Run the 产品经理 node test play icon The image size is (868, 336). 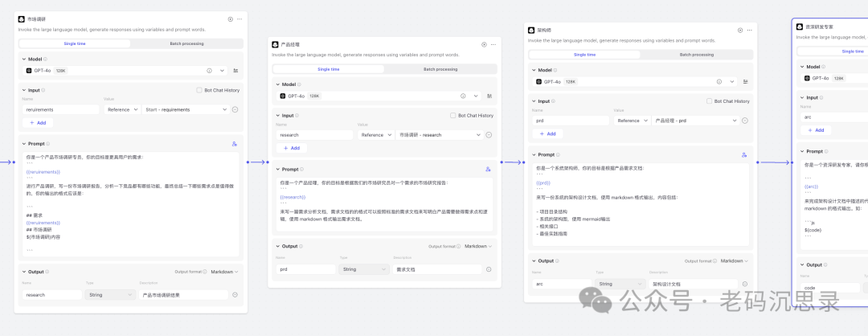point(484,44)
